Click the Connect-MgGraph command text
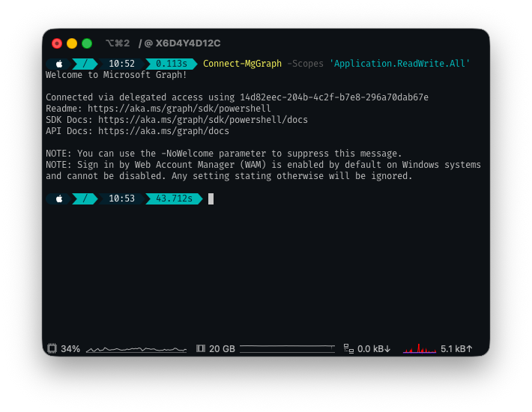The width and height of the screenshot is (532, 412). (x=242, y=64)
